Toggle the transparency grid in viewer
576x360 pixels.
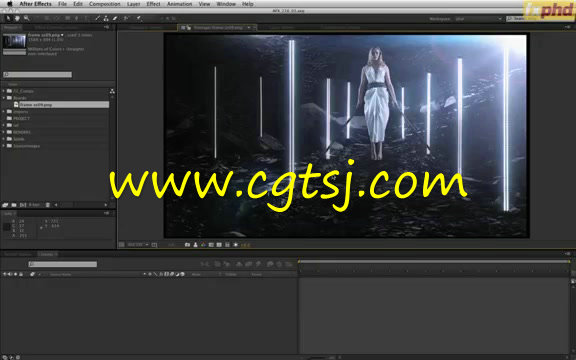tap(219, 245)
